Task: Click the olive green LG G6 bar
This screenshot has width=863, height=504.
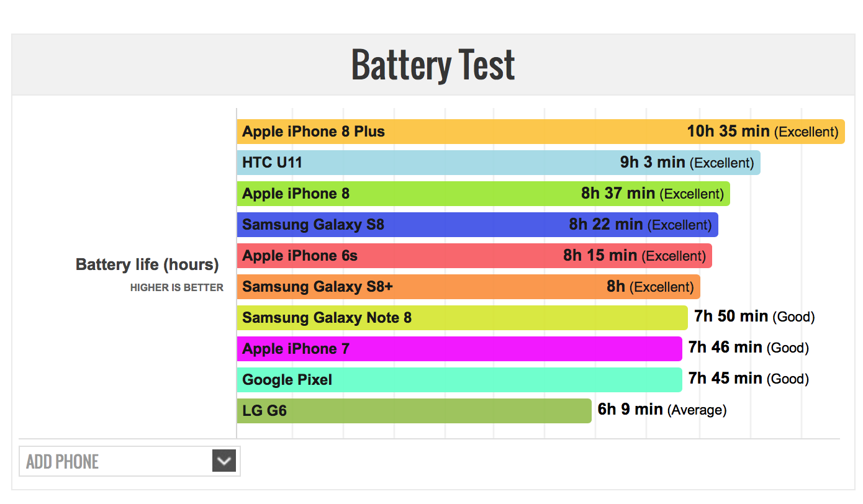Action: [414, 411]
